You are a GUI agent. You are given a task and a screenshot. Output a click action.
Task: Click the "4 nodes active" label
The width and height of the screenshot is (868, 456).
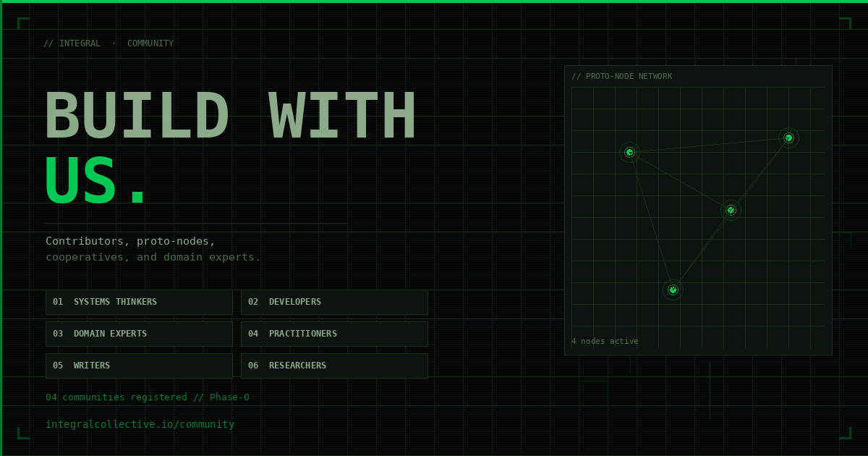point(605,341)
